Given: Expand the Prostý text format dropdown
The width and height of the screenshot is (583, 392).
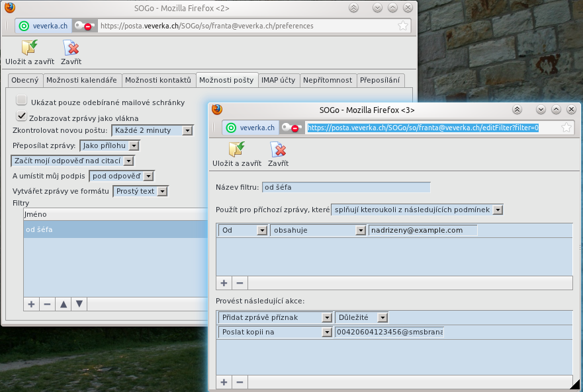Looking at the screenshot, I should click(x=141, y=191).
